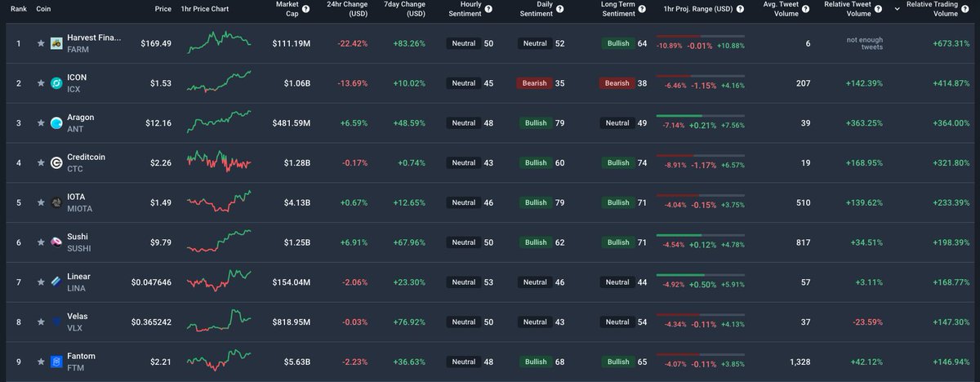This screenshot has height=382, width=980.
Task: Star the Linear LINA row
Action: (40, 282)
